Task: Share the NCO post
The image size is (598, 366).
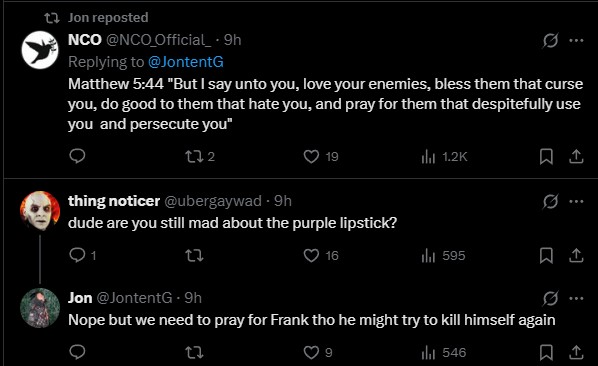Action: [576, 156]
